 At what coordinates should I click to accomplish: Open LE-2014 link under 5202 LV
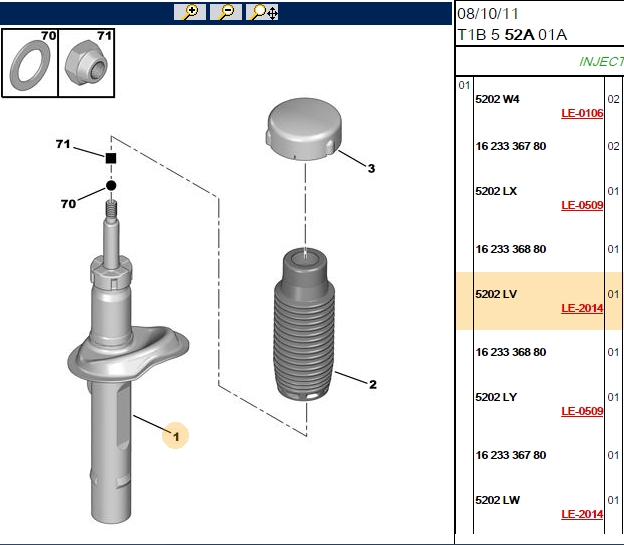click(x=582, y=309)
